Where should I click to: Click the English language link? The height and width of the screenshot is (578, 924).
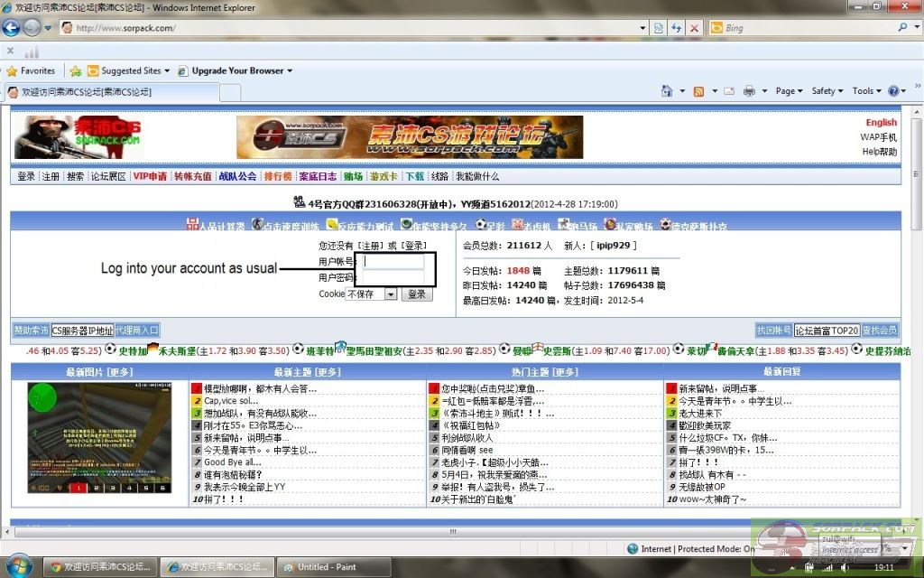[881, 122]
